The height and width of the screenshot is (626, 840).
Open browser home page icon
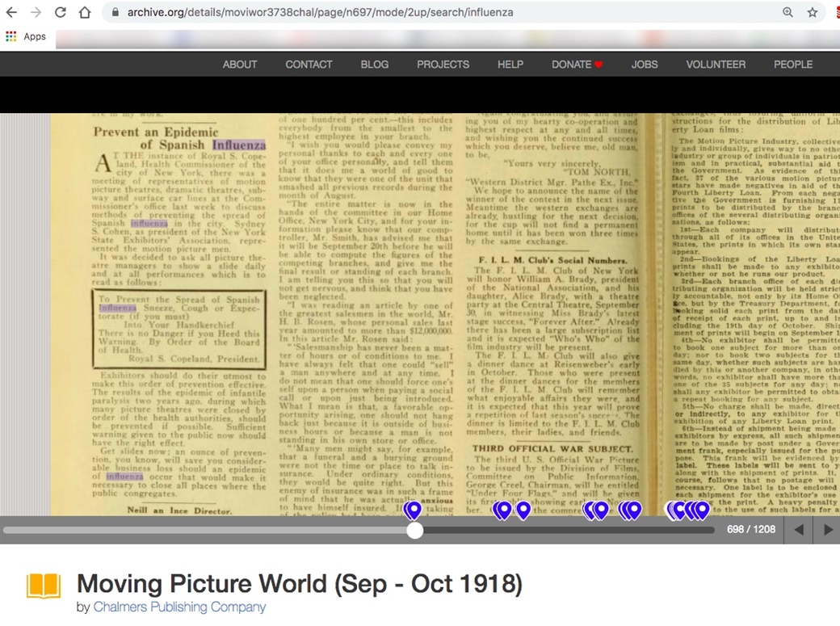click(x=85, y=12)
